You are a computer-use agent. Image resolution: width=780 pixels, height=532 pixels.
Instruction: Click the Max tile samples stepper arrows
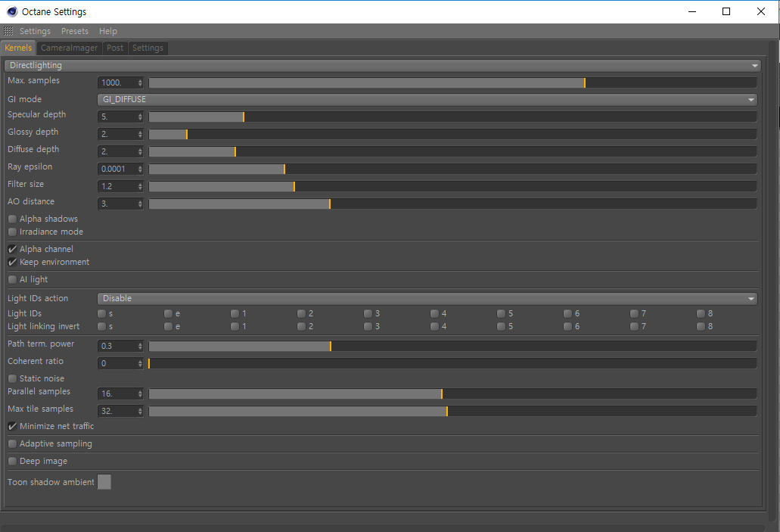click(140, 412)
